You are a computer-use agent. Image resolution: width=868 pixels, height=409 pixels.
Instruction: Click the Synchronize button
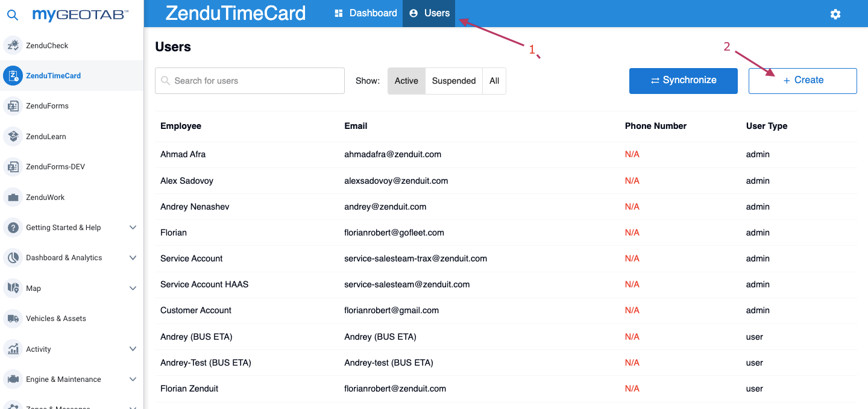(x=684, y=81)
